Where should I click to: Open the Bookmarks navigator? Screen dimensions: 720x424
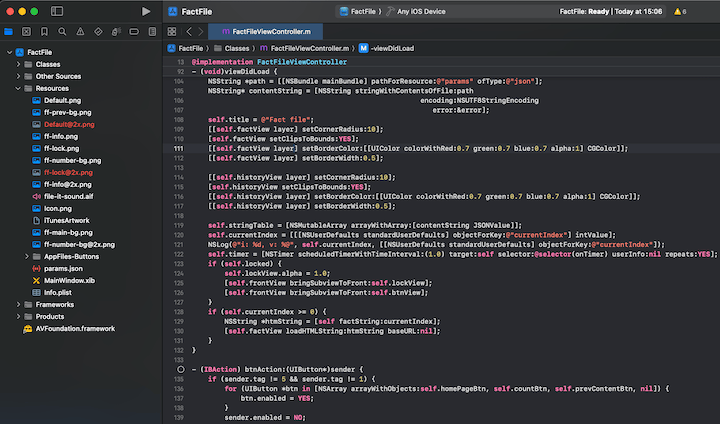pyautogui.click(x=44, y=31)
